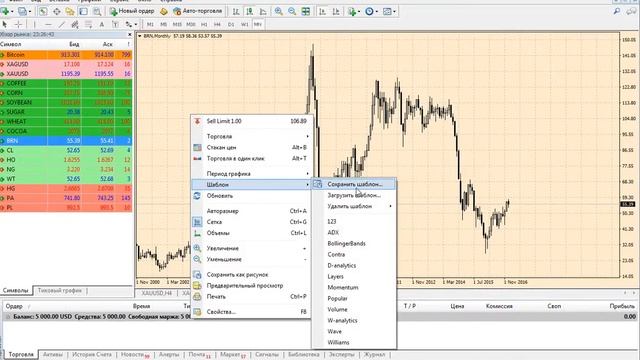
Task: Open search with the magnifier icon at top right
Action: [x=617, y=11]
